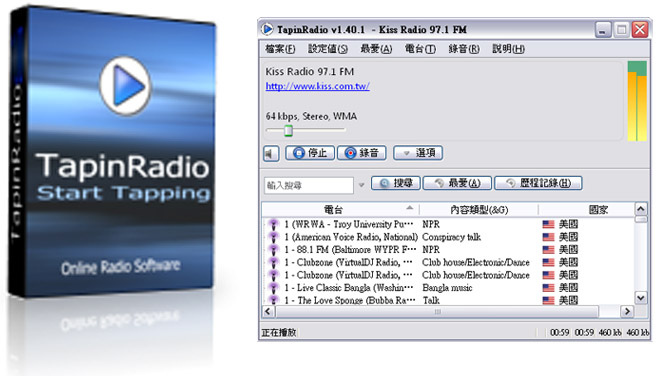Viewport: 664px width, 376px height.
Task: Open the 電台(T) menu
Action: tap(420, 49)
